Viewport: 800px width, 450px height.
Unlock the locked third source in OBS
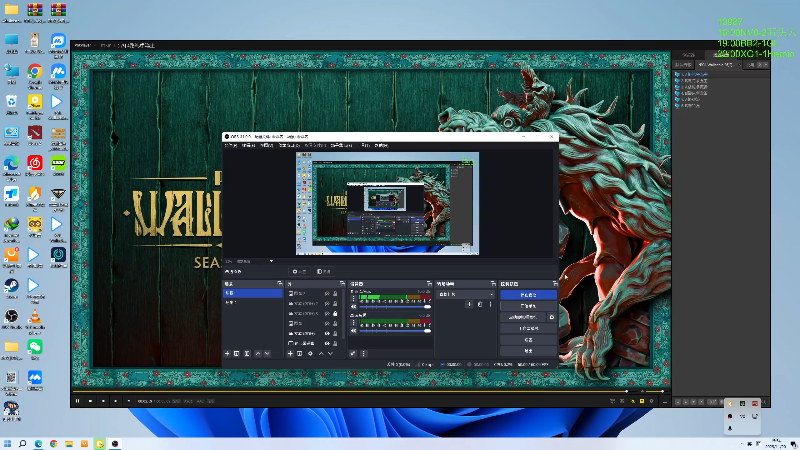(335, 313)
